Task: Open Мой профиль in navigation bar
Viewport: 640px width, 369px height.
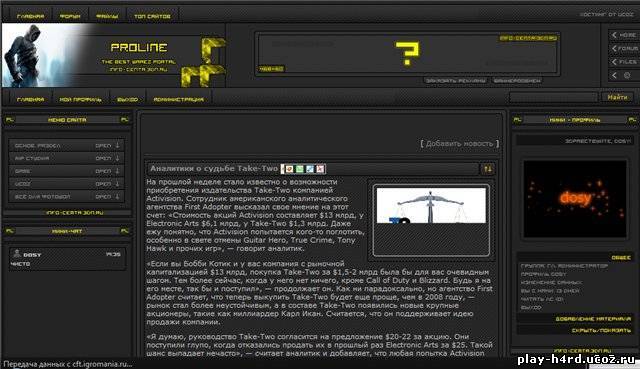Action: point(80,100)
